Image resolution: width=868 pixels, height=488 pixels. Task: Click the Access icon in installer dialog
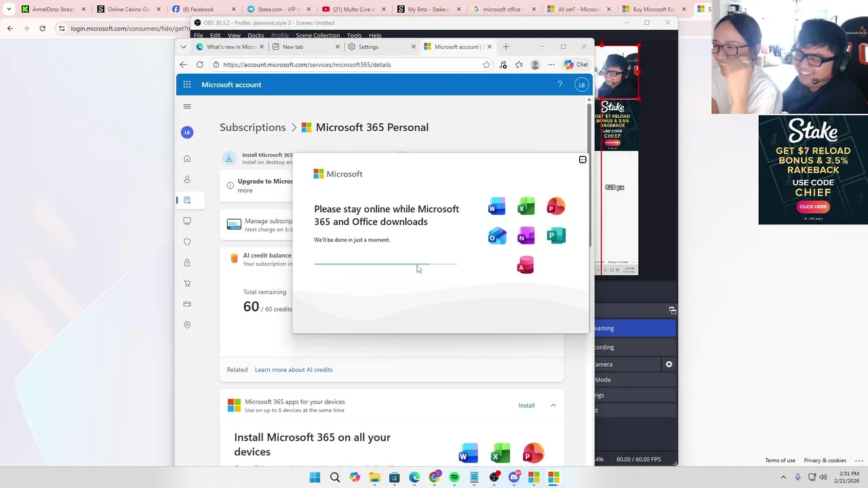pos(526,265)
